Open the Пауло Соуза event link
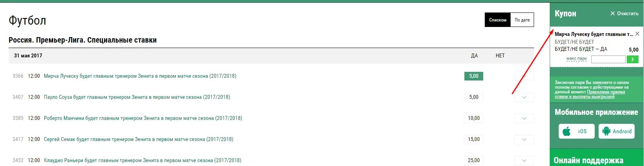 (x=137, y=97)
